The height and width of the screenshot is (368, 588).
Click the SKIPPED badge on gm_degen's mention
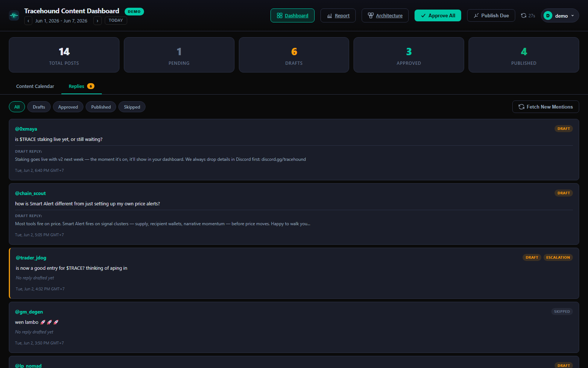(x=562, y=312)
